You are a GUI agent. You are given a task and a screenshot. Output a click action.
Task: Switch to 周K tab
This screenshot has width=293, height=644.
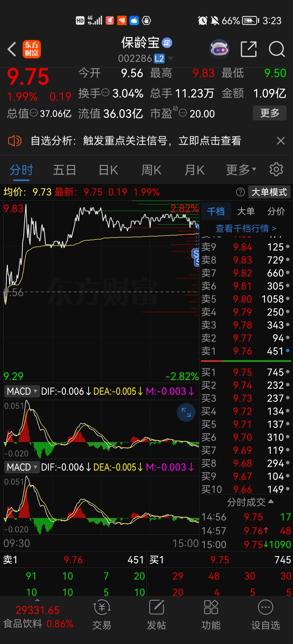coord(151,170)
